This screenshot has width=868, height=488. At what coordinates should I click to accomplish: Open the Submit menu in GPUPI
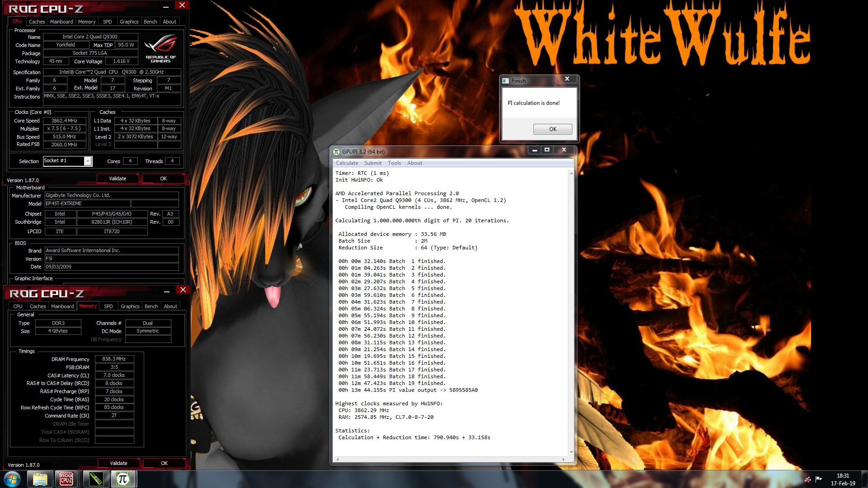coord(373,163)
